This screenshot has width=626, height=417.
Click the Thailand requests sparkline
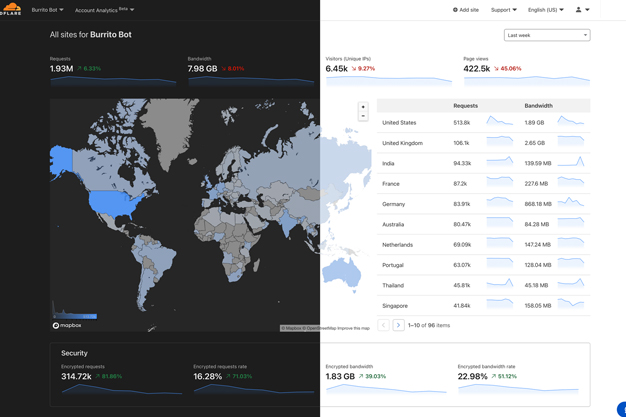pyautogui.click(x=499, y=283)
